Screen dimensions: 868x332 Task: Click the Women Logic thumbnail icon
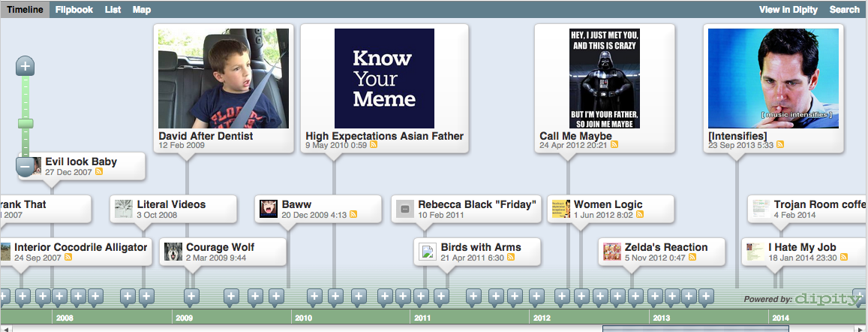coord(560,209)
